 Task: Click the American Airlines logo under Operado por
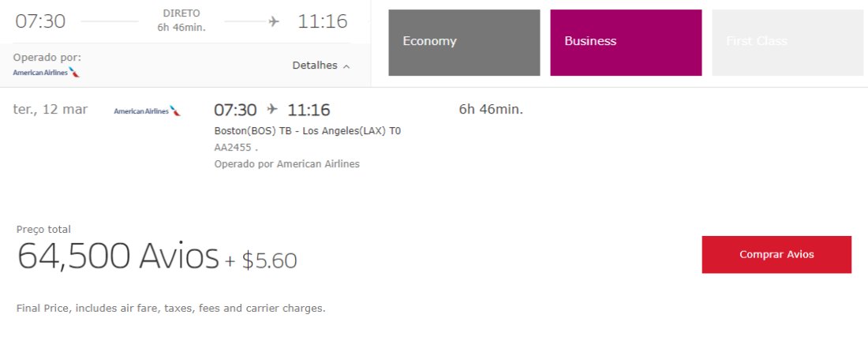47,73
